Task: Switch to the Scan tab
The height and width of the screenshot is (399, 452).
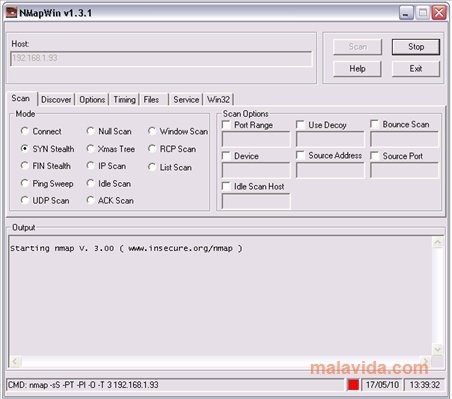Action: (x=21, y=99)
